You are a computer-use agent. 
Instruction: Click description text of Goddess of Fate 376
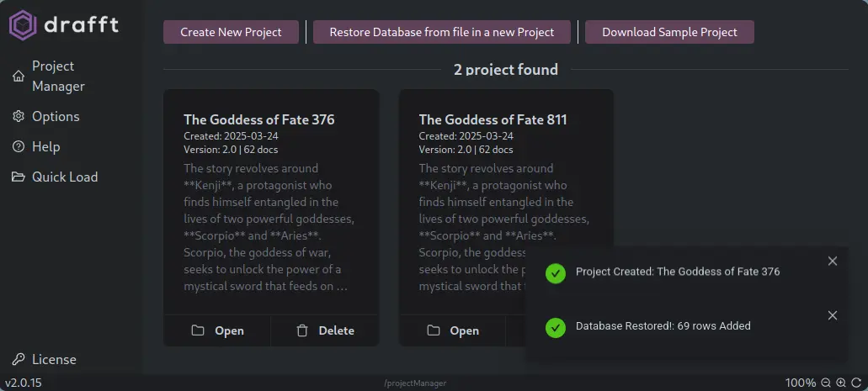pyautogui.click(x=269, y=227)
